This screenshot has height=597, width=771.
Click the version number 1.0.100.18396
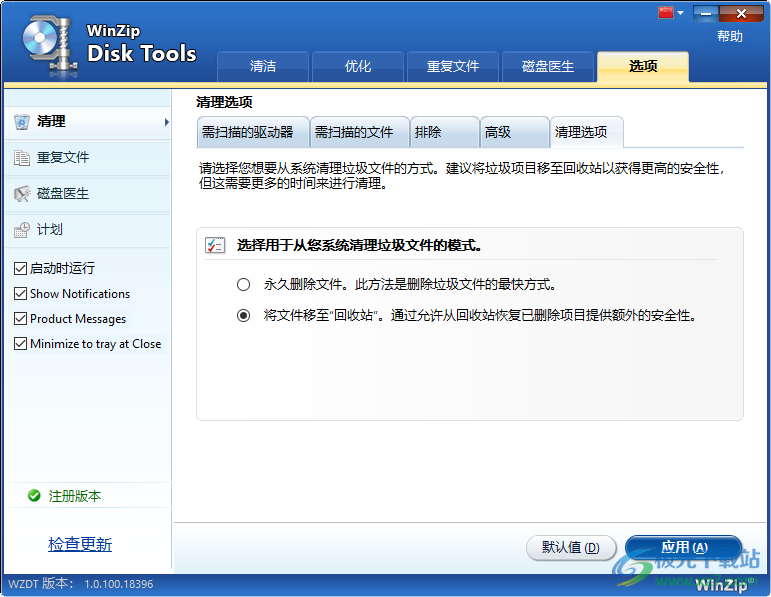(119, 584)
